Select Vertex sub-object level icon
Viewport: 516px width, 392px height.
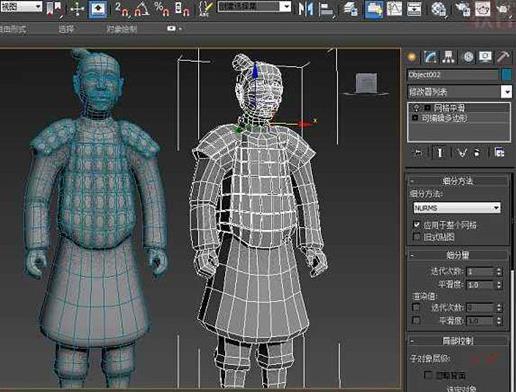click(475, 359)
